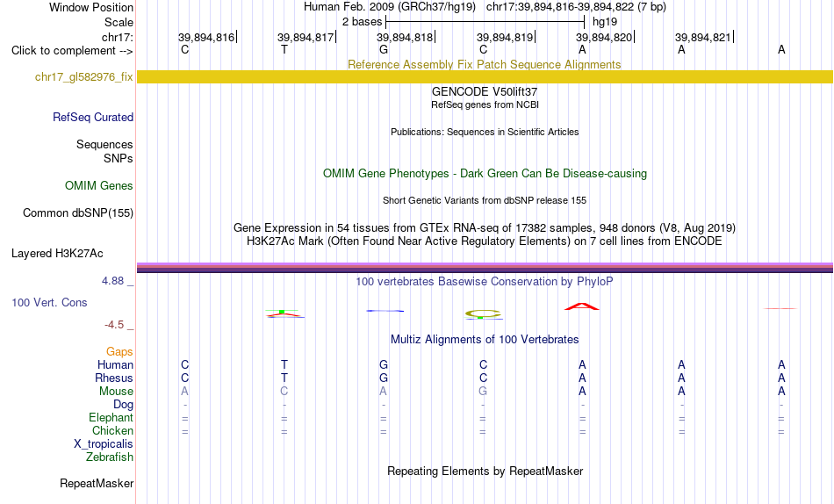
Task: Click the Layered H3K27Ac track label
Action: pos(57,254)
